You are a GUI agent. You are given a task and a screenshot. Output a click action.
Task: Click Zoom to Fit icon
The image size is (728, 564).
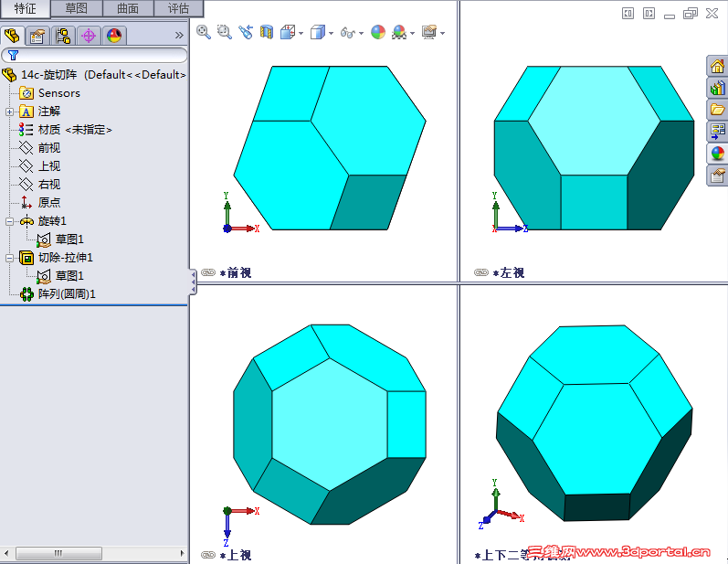click(204, 32)
